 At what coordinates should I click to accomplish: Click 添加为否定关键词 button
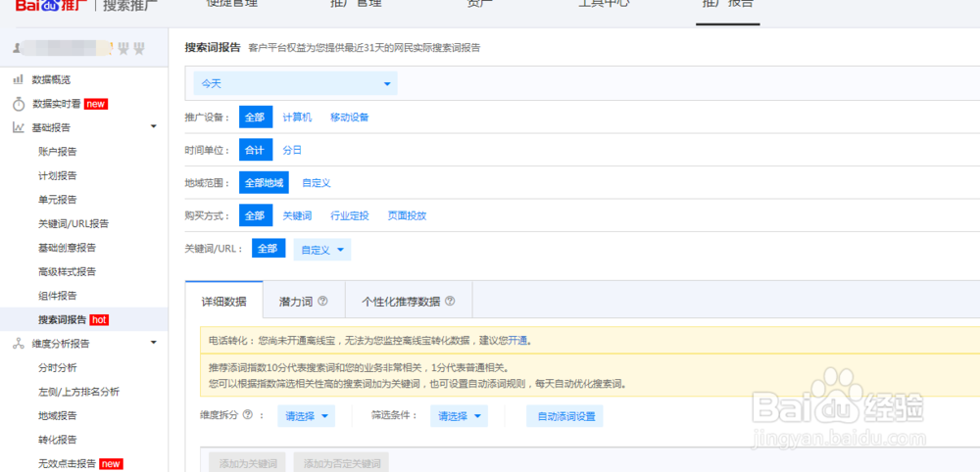(x=341, y=463)
